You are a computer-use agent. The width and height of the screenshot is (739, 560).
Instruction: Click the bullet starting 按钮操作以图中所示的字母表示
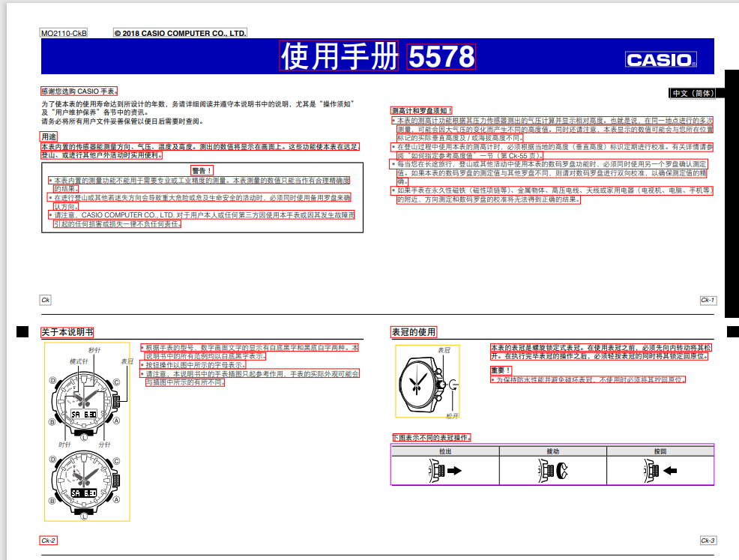(x=193, y=365)
